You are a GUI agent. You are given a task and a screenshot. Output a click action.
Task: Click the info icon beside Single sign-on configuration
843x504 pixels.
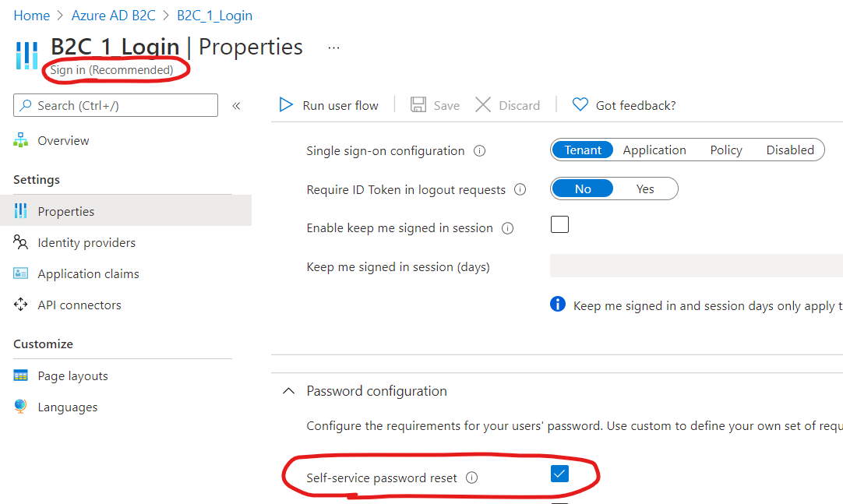(480, 151)
